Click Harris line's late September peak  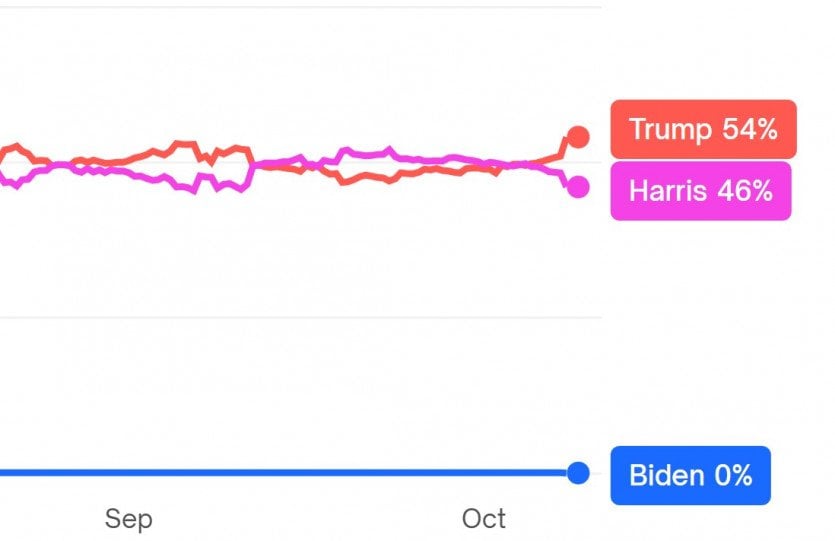[x=389, y=150]
